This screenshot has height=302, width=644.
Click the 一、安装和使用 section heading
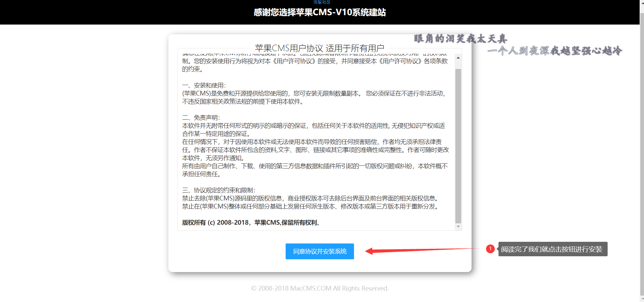(204, 85)
